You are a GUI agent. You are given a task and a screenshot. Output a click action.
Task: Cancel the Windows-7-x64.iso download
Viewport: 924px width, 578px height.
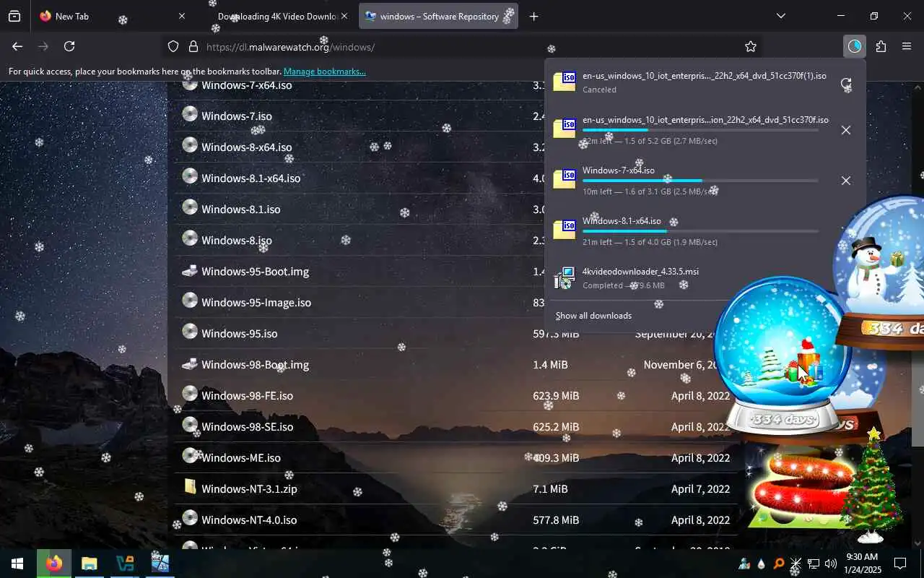point(846,181)
